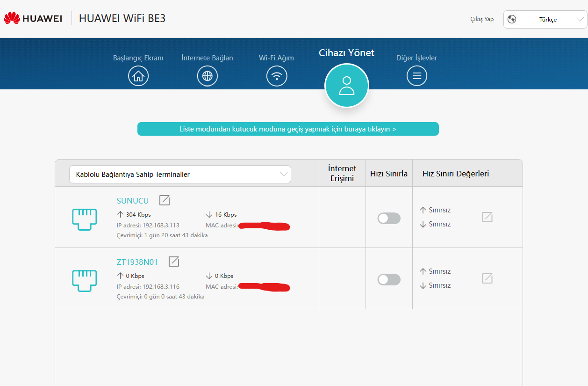Click online time 0 gün 0 saat 43 dakika
The image size is (588, 386).
160,297
